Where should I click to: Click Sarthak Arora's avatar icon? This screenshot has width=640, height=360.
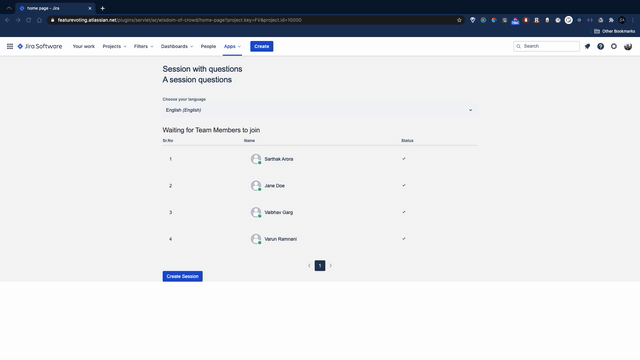click(x=256, y=159)
